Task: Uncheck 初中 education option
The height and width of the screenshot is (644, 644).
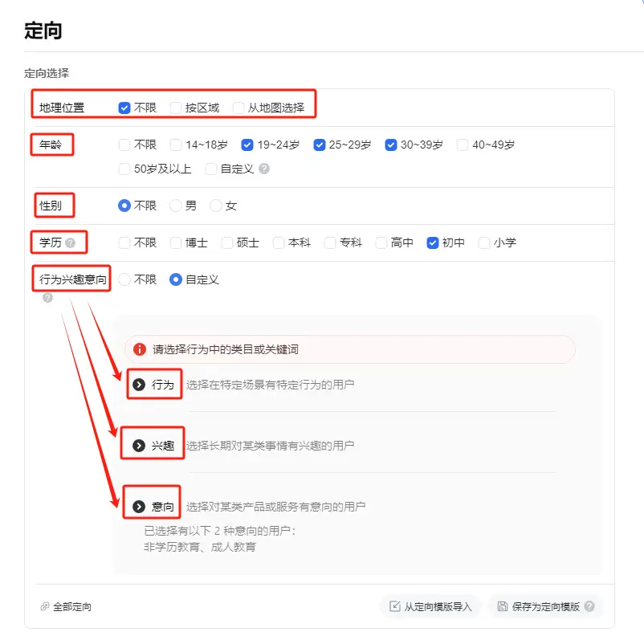Action: point(433,243)
